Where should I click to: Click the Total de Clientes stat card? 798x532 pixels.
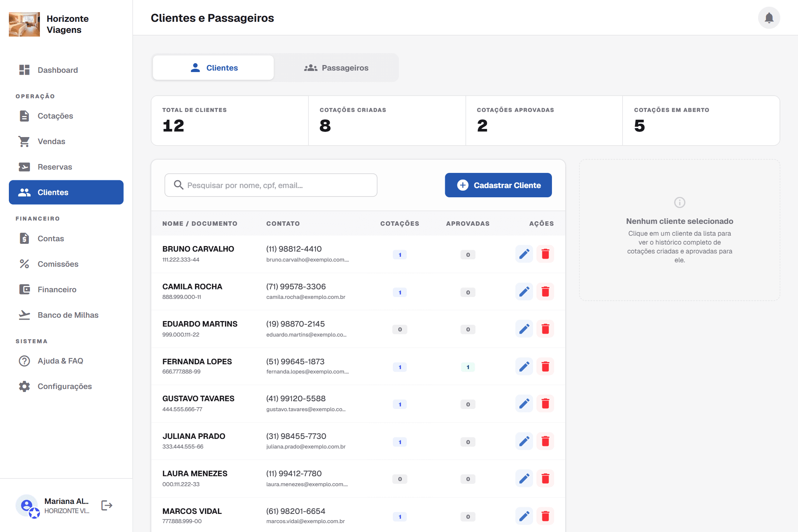230,120
